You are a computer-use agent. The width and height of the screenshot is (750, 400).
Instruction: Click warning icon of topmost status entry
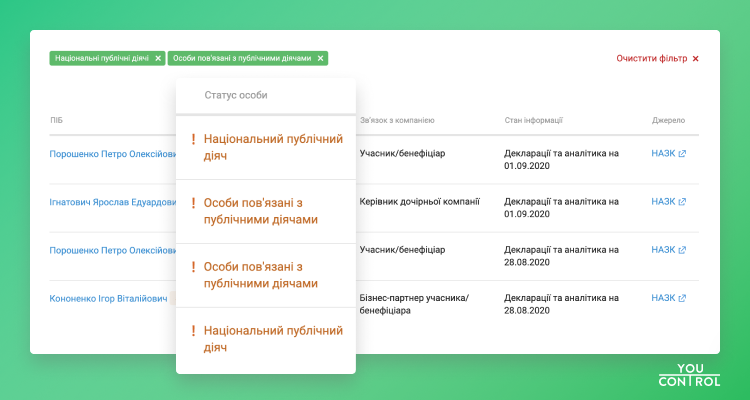[x=193, y=140]
